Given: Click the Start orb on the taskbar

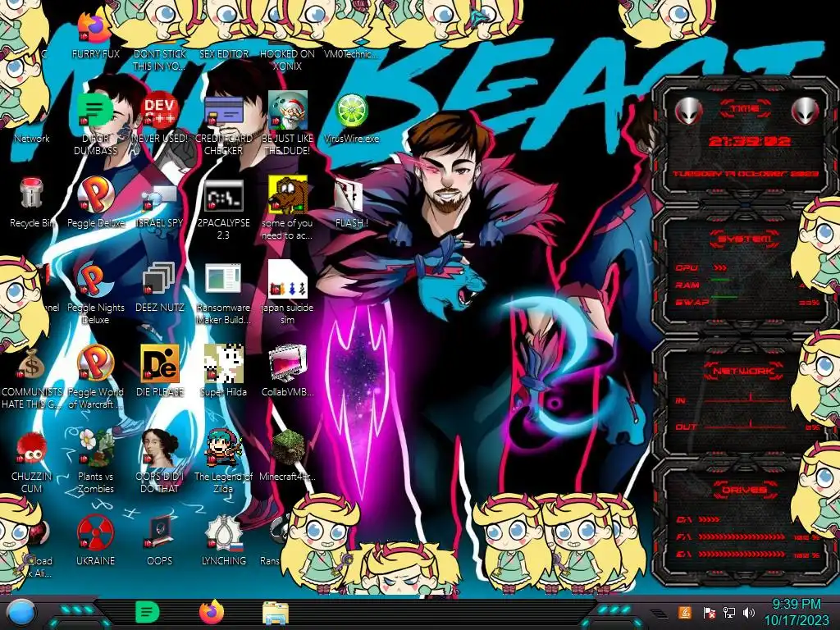Looking at the screenshot, I should (21, 613).
